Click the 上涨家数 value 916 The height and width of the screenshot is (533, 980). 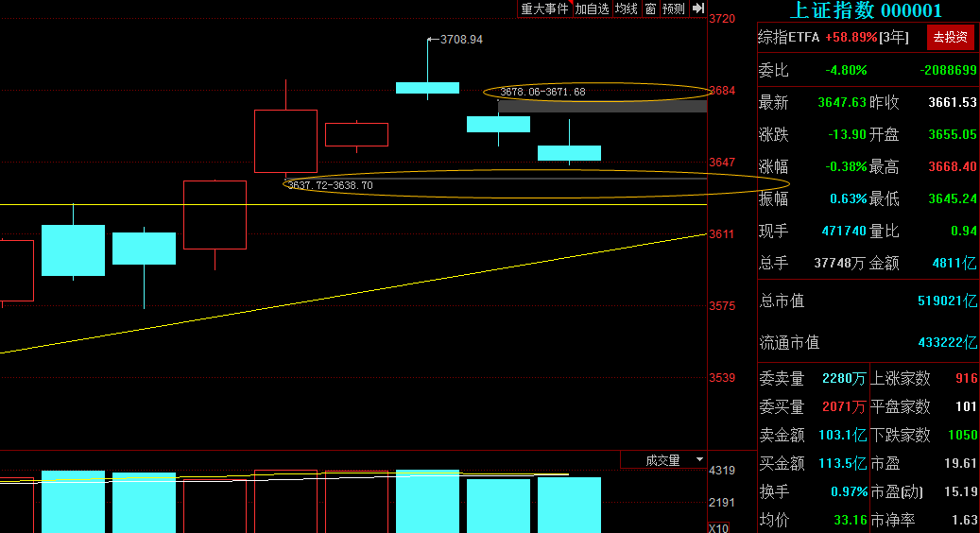(x=966, y=378)
